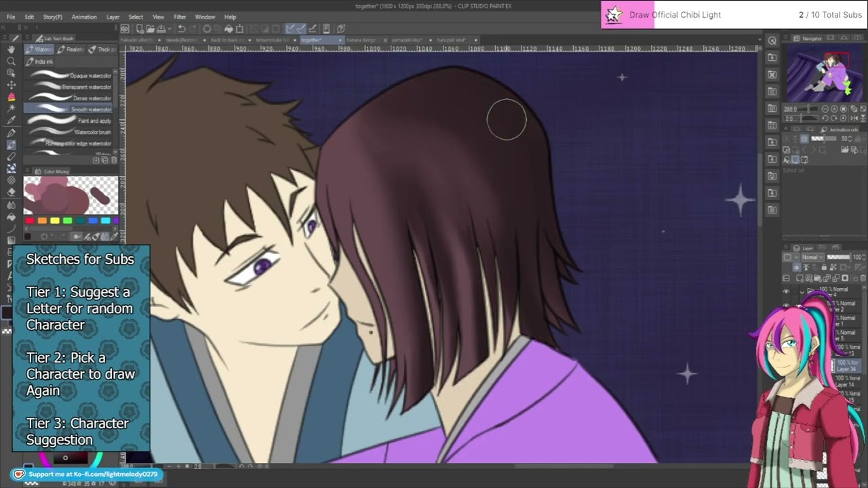
Task: Create new canvas from command bar
Action: click(140, 28)
